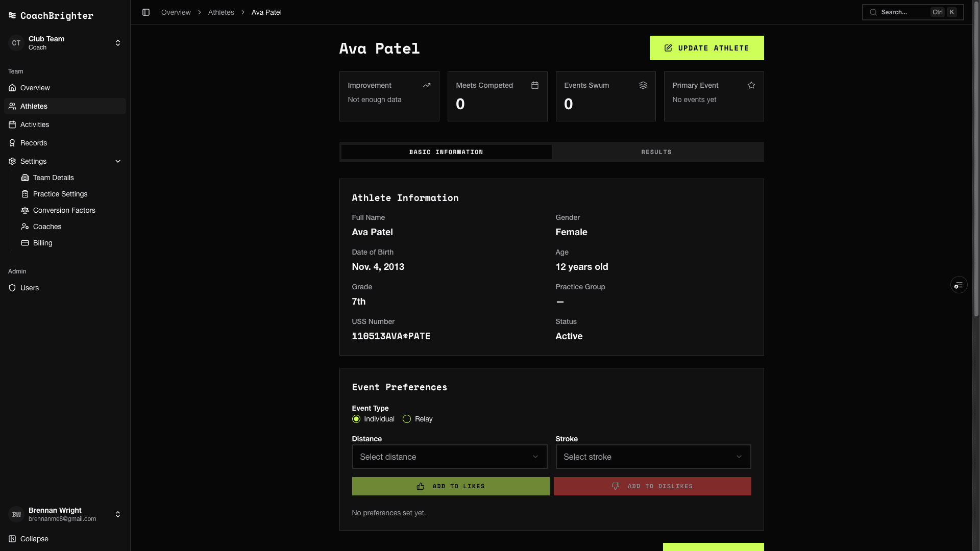This screenshot has height=551, width=980.
Task: Click the search magnifier icon
Action: click(873, 12)
